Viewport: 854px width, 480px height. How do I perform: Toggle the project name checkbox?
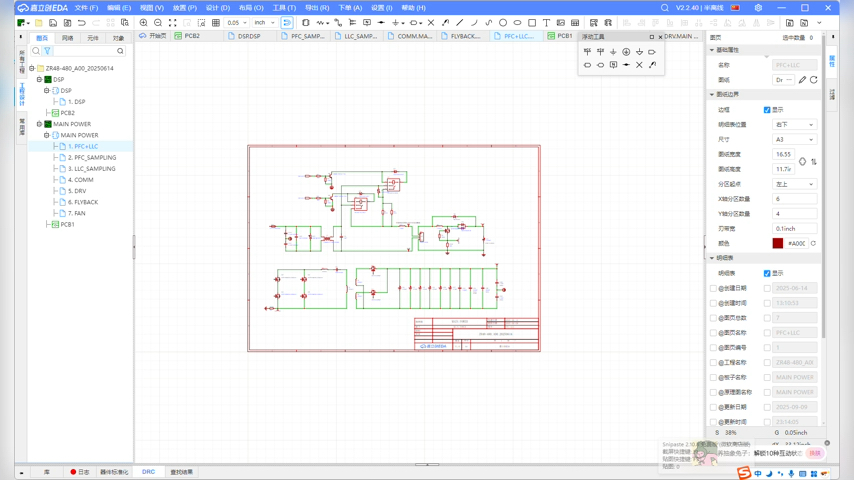coord(713,362)
